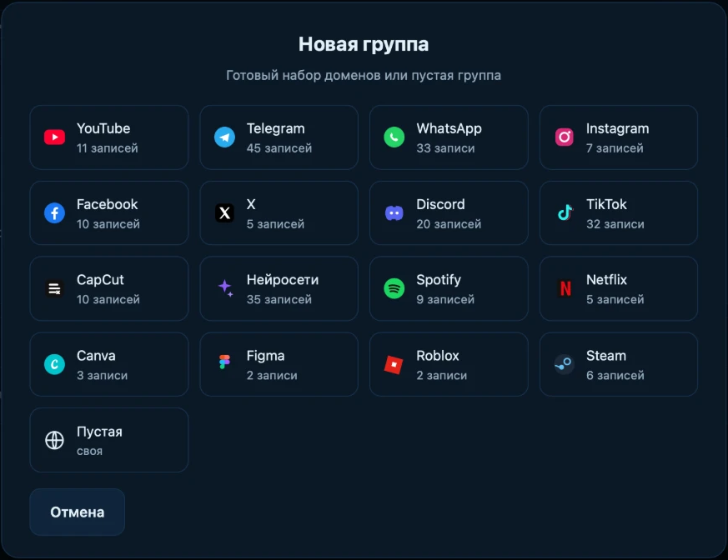This screenshot has height=560, width=728.
Task: Click the "Новая группа" dialog heading
Action: [x=364, y=44]
